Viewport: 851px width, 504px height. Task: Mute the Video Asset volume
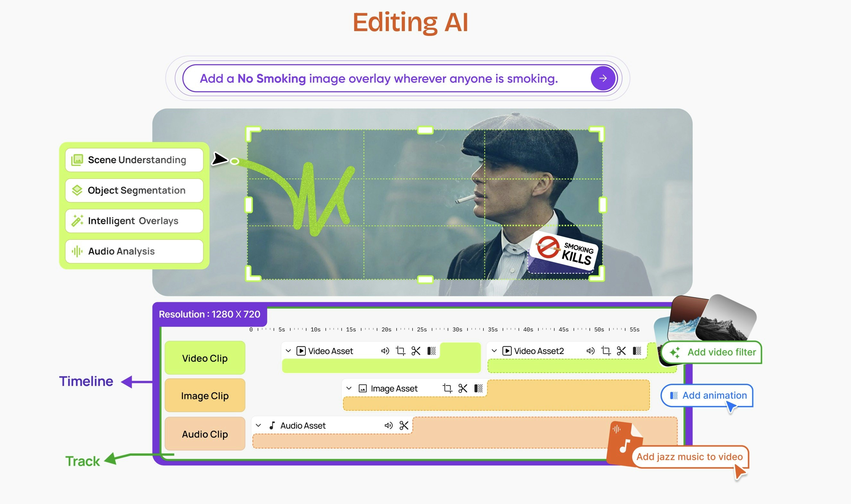385,351
